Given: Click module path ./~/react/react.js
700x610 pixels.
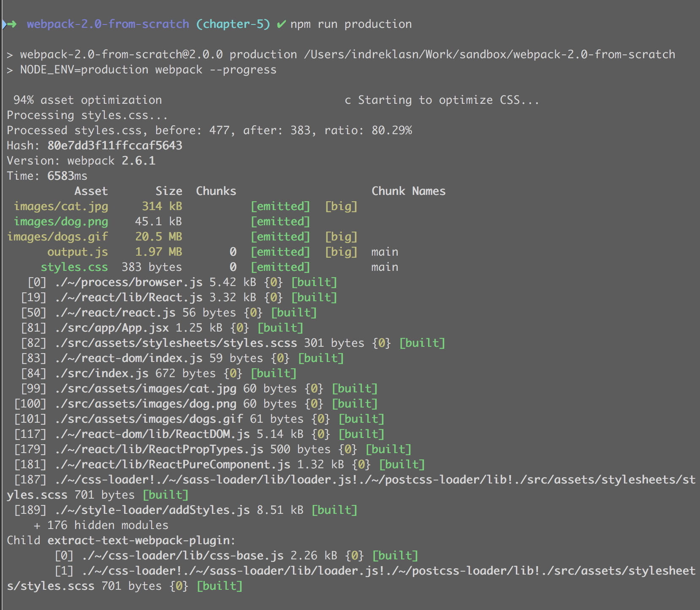Looking at the screenshot, I should 115,313.
